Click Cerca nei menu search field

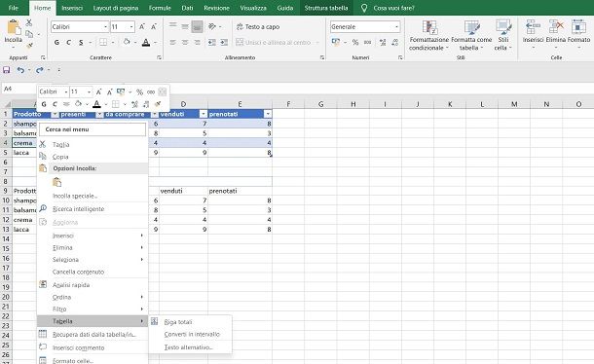[x=93, y=129]
